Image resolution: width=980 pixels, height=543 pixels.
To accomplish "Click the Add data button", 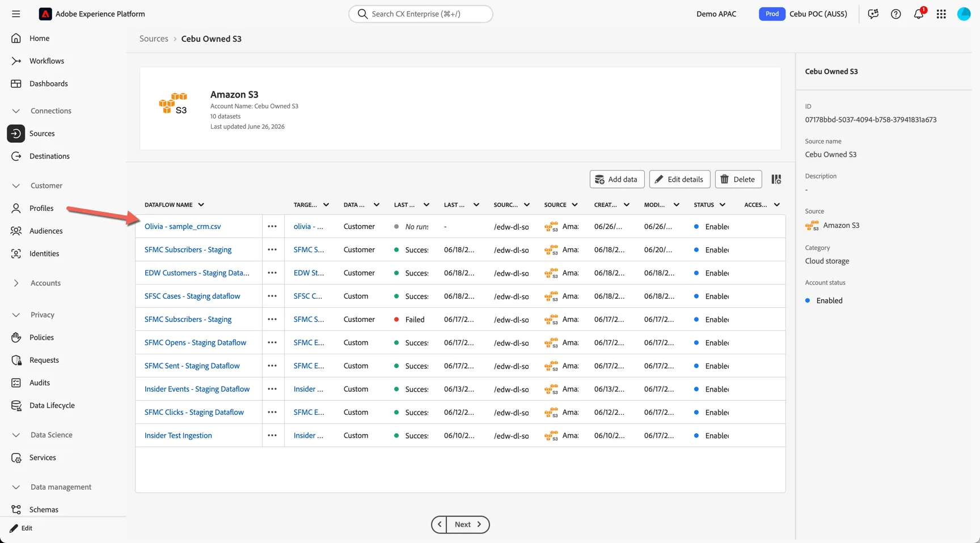I will 617,179.
